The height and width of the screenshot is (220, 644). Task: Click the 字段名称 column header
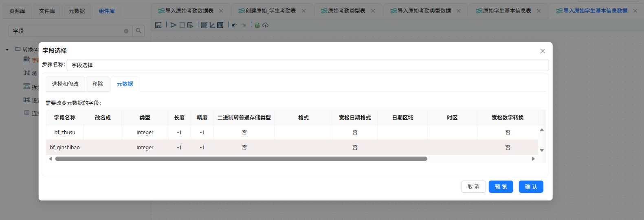[65, 118]
